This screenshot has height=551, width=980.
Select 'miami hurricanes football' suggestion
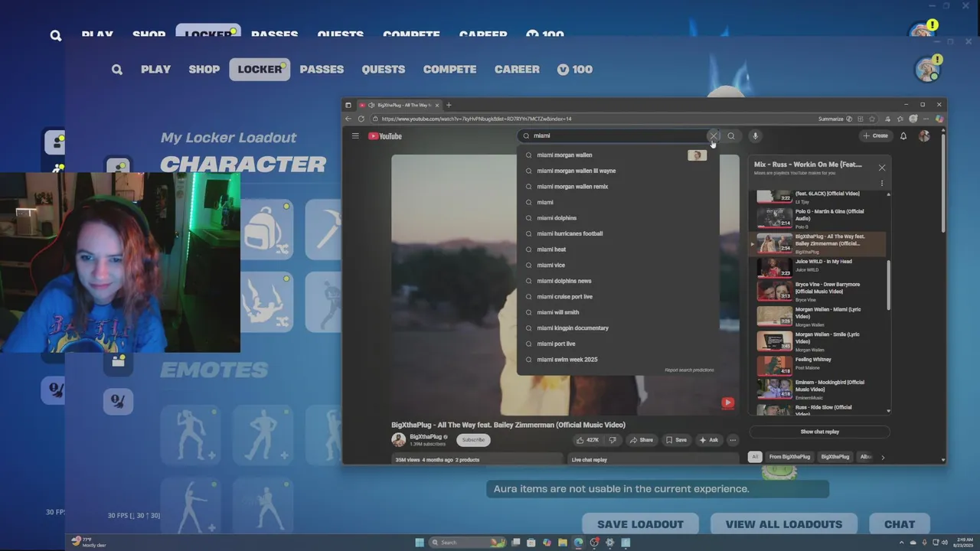tap(618, 233)
